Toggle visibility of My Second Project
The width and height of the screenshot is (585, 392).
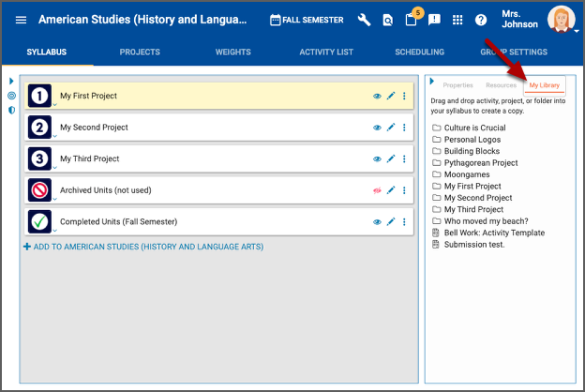pos(378,128)
